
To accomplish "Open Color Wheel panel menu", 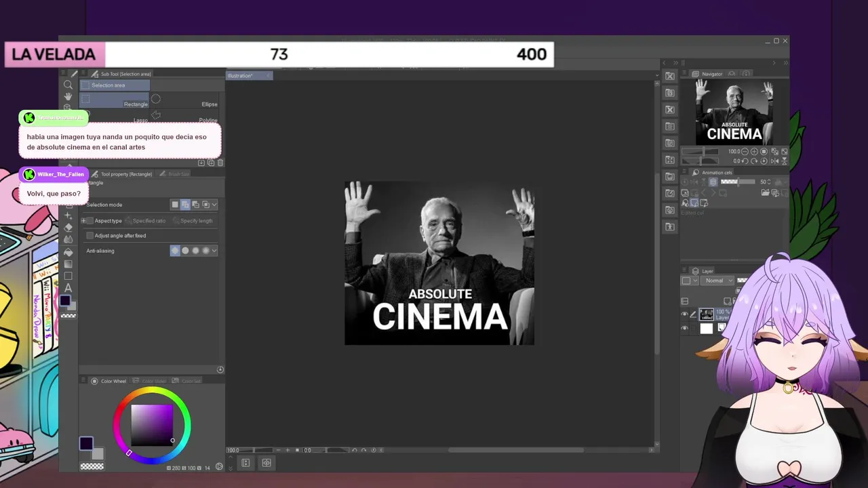I will point(84,381).
